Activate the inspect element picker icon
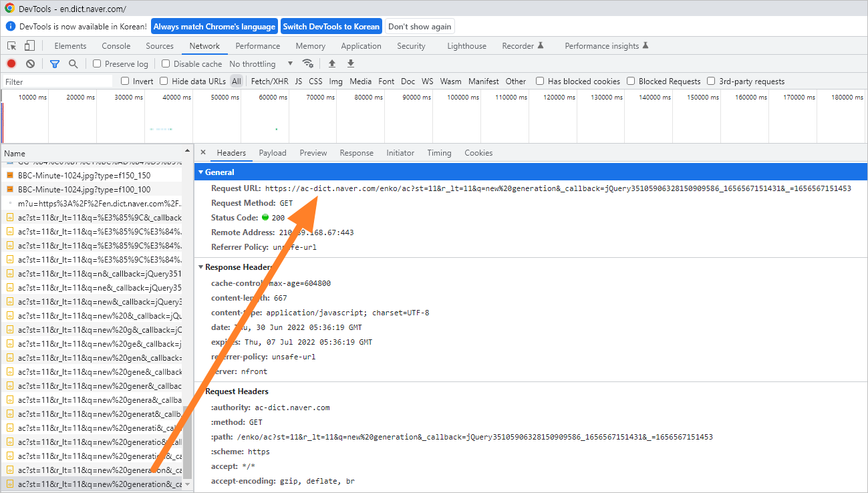868x493 pixels. [12, 46]
